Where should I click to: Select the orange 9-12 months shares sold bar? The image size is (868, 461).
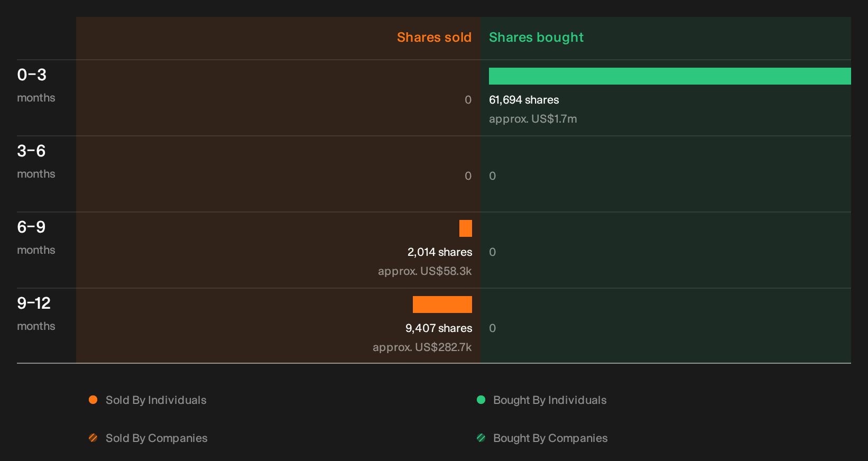(442, 305)
